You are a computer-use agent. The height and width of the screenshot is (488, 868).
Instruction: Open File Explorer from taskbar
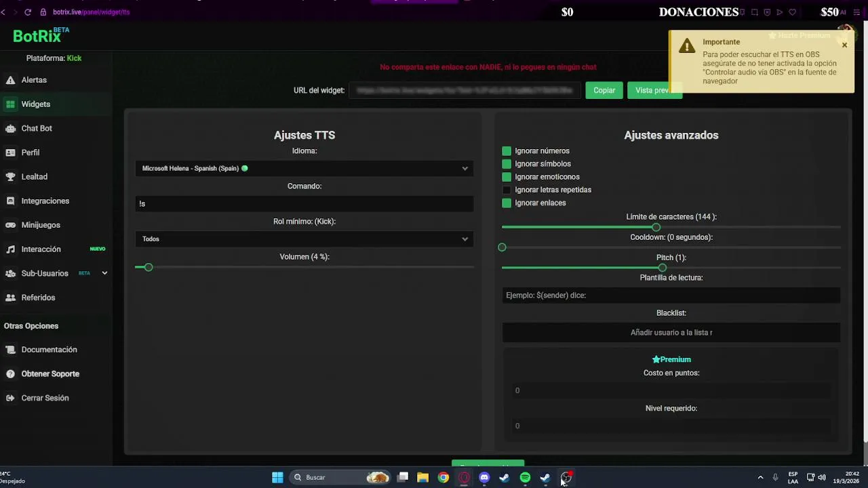click(x=422, y=477)
